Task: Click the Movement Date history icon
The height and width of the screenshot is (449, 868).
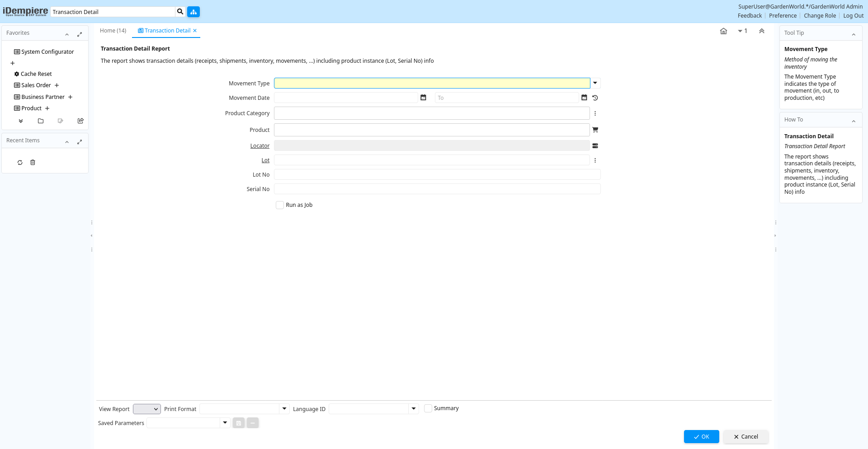Action: click(595, 98)
